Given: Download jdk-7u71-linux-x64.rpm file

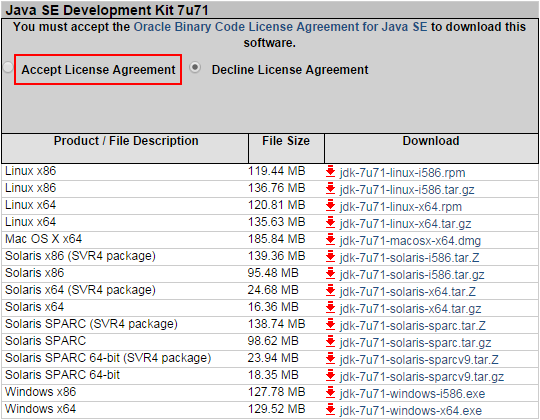Looking at the screenshot, I should pyautogui.click(x=401, y=207).
